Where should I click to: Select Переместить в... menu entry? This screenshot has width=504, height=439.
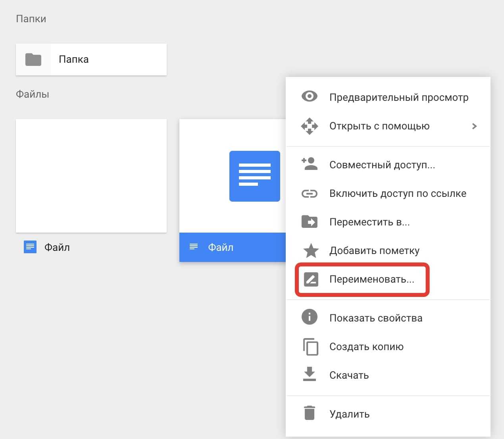click(388, 222)
